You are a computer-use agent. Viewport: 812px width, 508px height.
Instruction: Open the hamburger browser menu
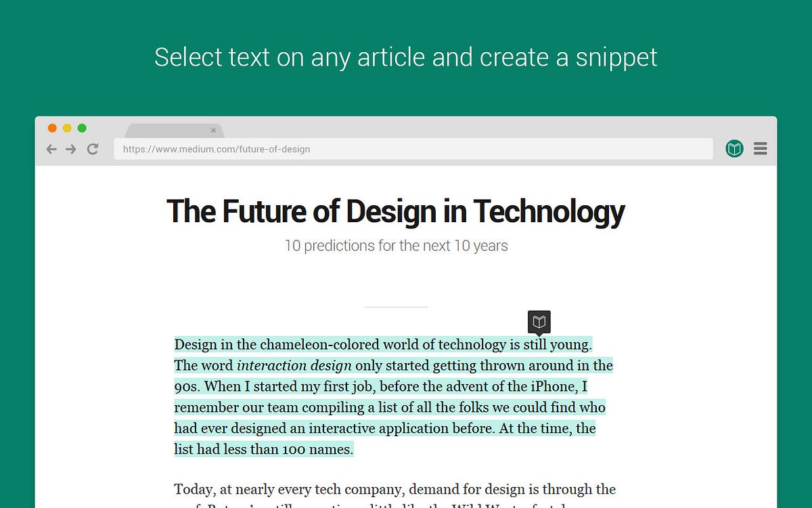click(x=761, y=148)
